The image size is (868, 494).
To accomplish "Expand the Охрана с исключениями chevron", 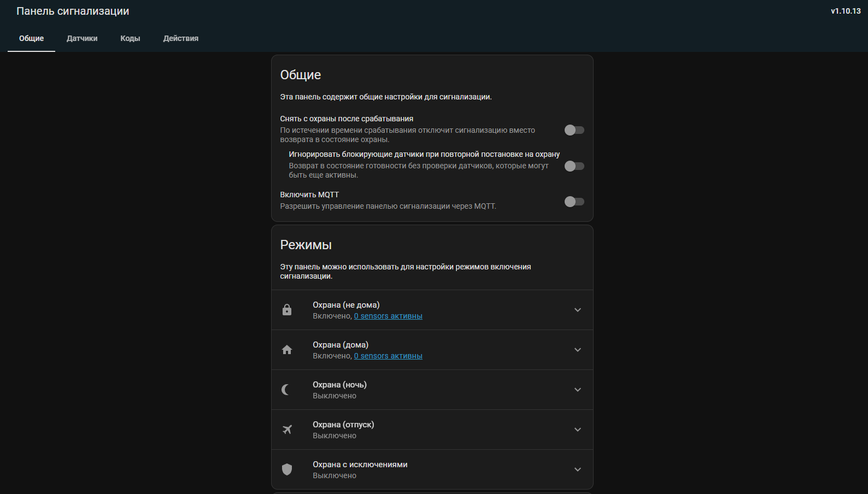I will coord(578,469).
